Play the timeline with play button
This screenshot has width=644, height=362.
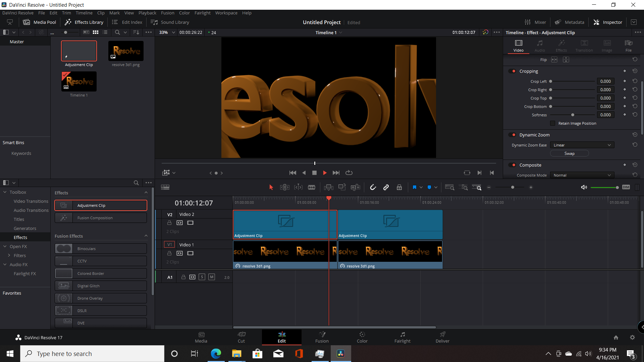(324, 173)
